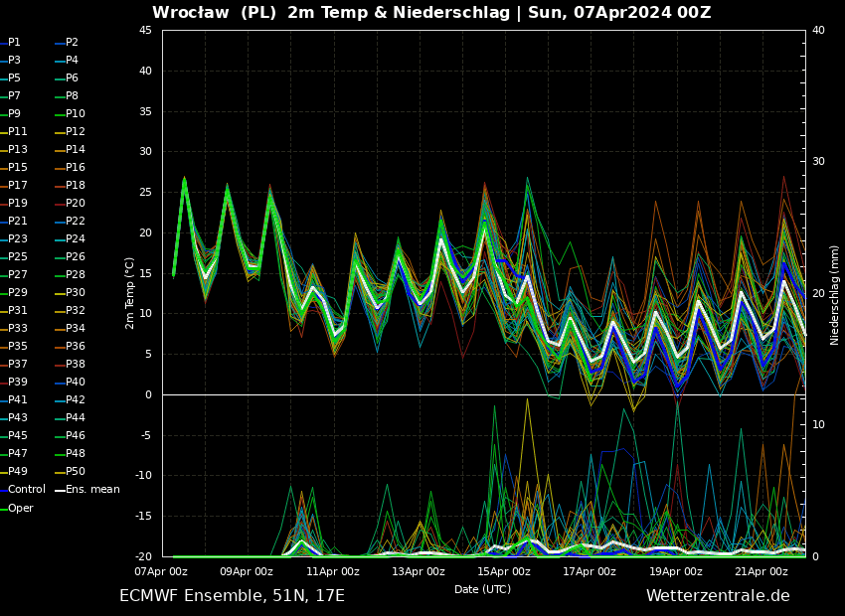Click the '45' temperature axis tick

(145, 30)
